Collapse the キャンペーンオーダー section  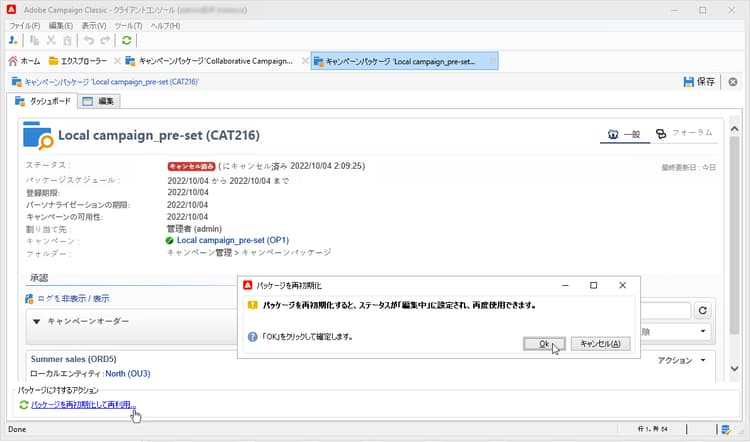point(36,321)
